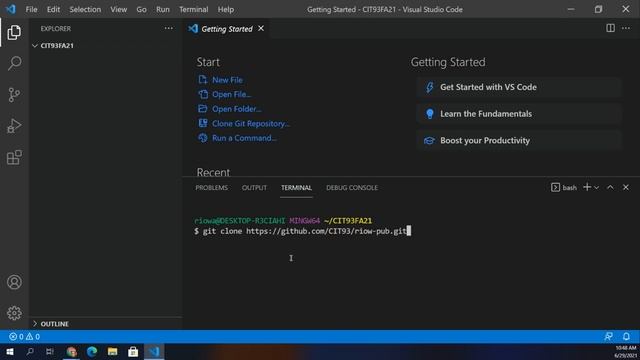Click the Open File icon
The image size is (640, 360).
coord(202,94)
